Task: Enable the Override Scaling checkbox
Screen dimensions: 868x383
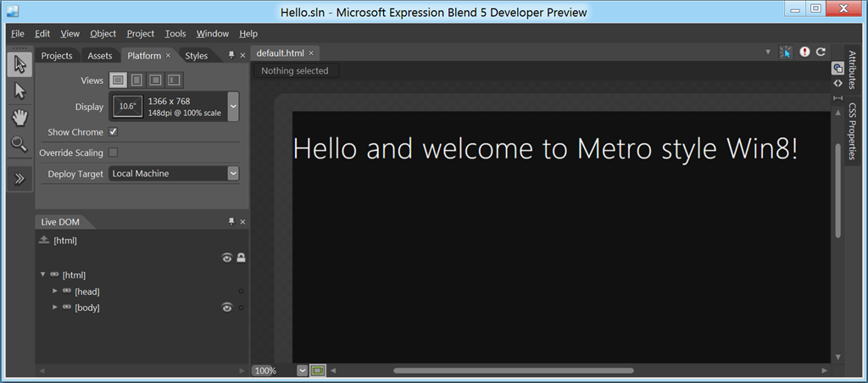Action: [x=113, y=153]
